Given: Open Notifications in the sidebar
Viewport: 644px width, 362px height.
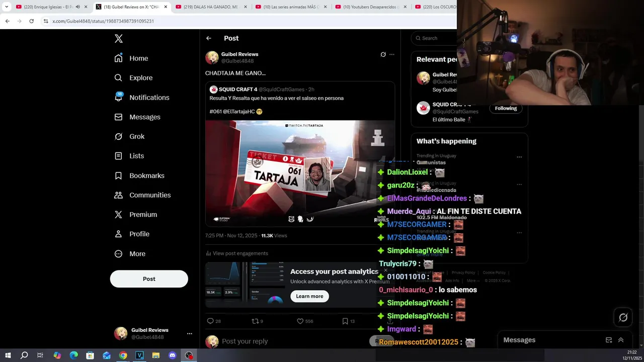Looking at the screenshot, I should 142,98.
